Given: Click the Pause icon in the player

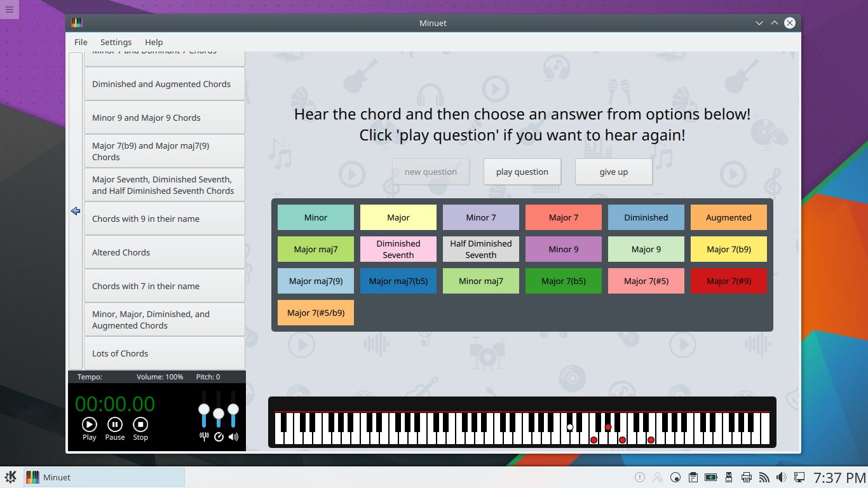Looking at the screenshot, I should coord(114,424).
